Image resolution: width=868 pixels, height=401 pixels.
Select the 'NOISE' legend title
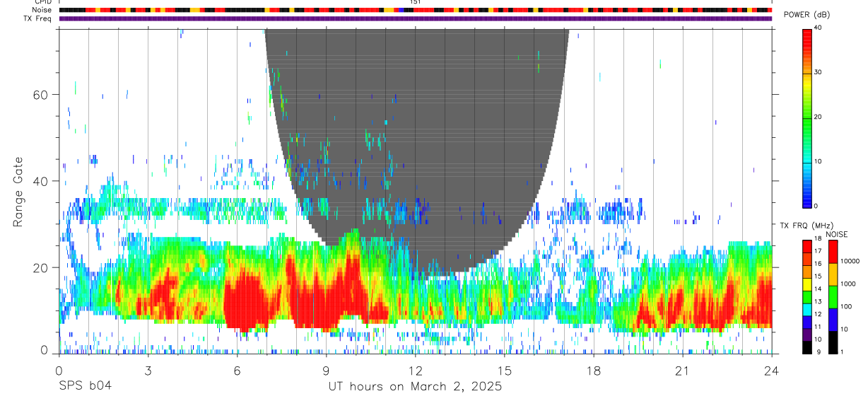836,234
